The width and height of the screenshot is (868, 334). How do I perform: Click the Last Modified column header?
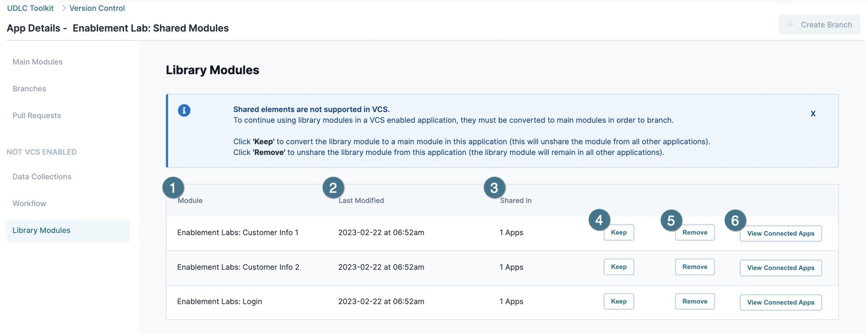click(x=361, y=200)
